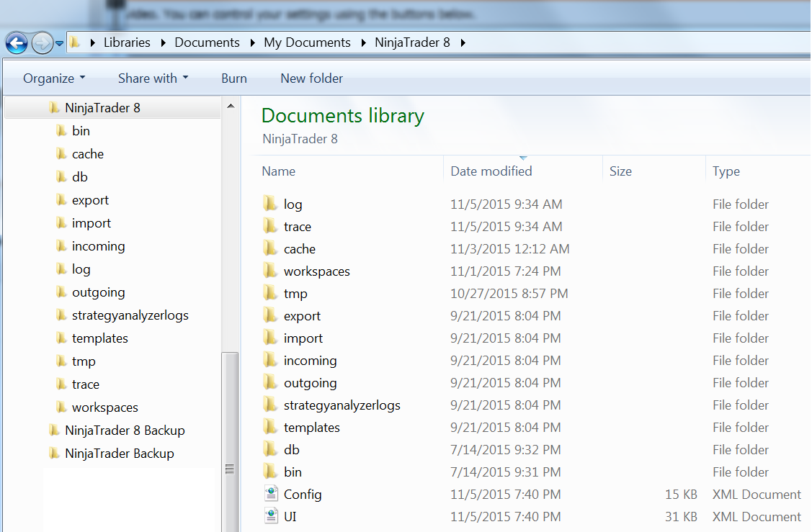The image size is (812, 532).
Task: Click the date 11/3/2015 12:12 AM
Action: click(x=509, y=249)
